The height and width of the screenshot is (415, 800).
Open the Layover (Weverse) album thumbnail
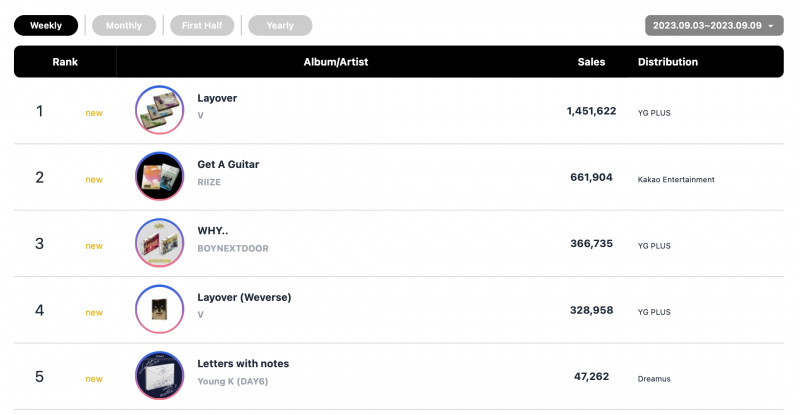click(159, 309)
